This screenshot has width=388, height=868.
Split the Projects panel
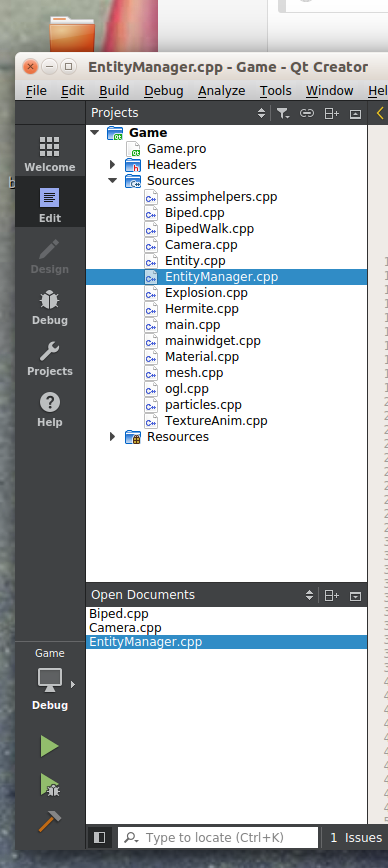[331, 113]
